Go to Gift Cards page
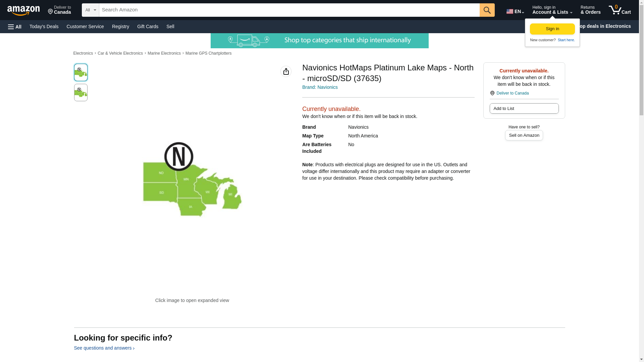Image resolution: width=644 pixels, height=362 pixels. [x=148, y=26]
